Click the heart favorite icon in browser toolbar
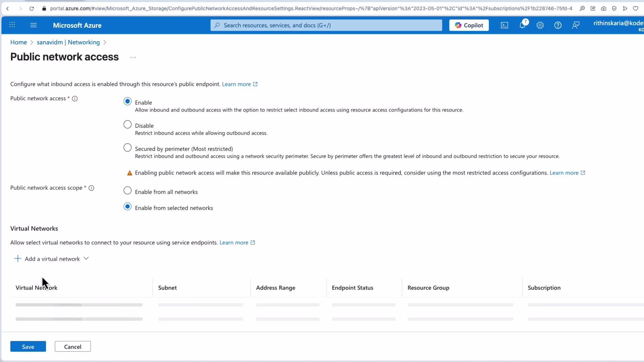Image resolution: width=644 pixels, height=362 pixels. pyautogui.click(x=636, y=8)
